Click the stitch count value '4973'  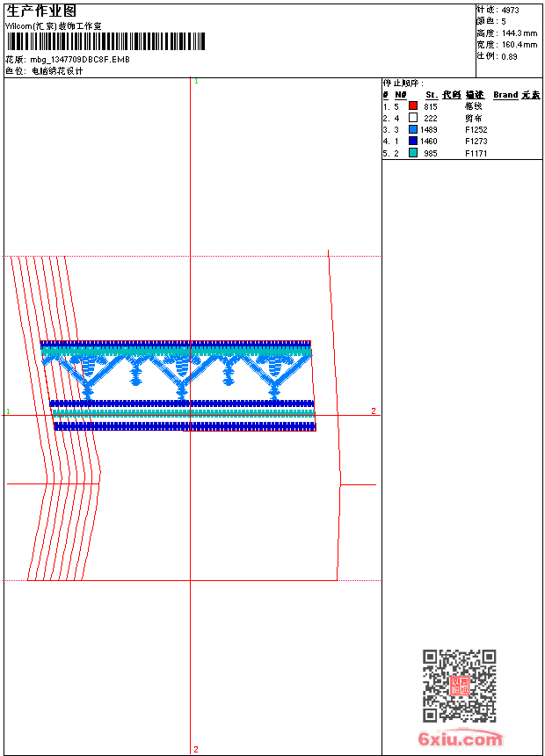pyautogui.click(x=510, y=11)
